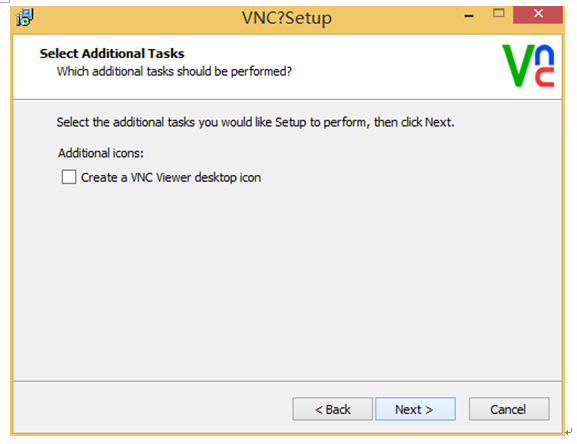577x444 pixels.
Task: Click the empty gray area below the checkbox
Action: [x=287, y=280]
